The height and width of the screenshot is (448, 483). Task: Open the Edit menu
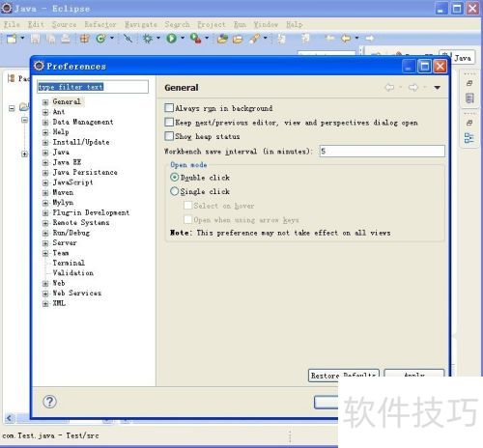click(x=36, y=24)
